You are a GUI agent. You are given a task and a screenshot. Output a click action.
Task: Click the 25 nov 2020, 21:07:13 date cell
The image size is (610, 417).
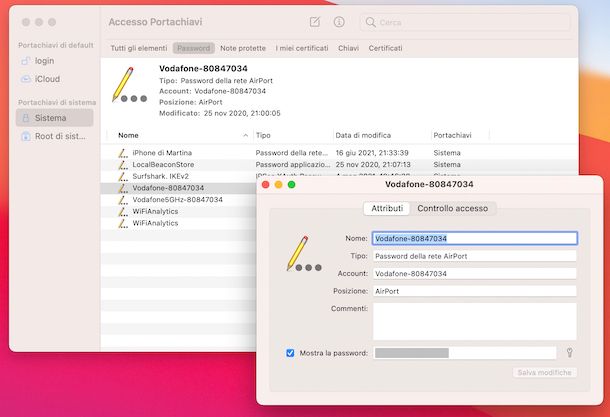click(x=373, y=165)
